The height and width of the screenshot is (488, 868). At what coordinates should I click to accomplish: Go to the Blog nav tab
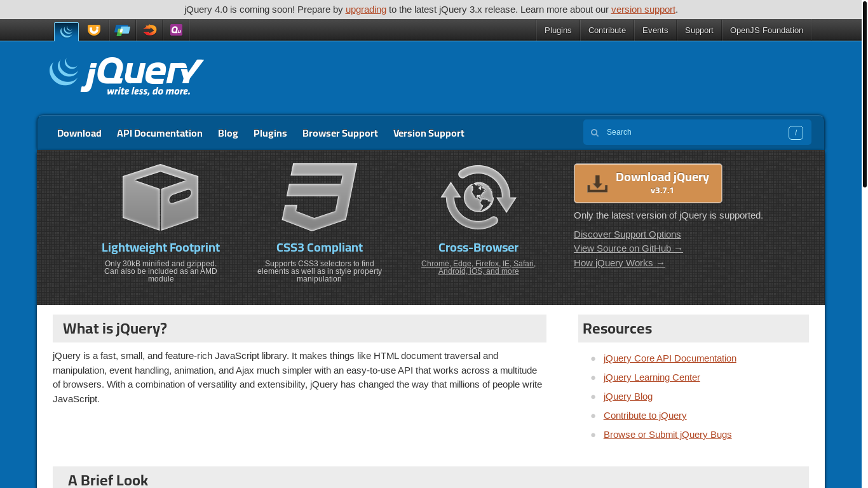point(228,133)
